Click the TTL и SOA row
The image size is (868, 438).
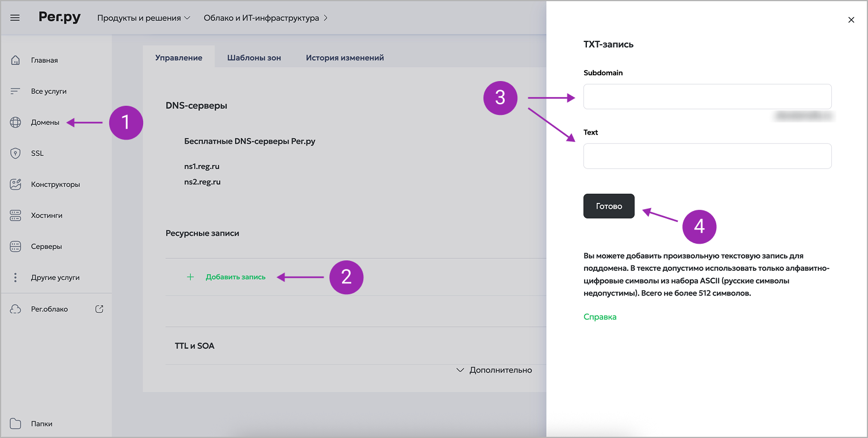355,346
